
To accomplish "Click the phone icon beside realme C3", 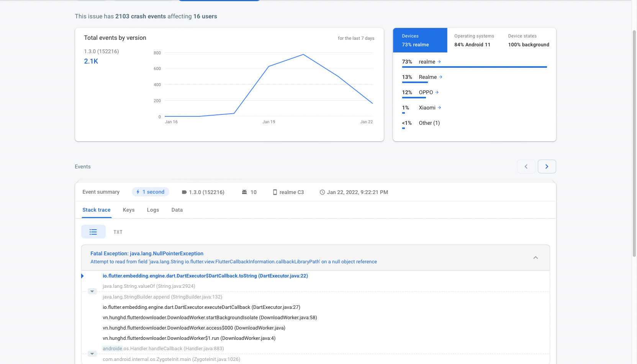I will click(275, 192).
